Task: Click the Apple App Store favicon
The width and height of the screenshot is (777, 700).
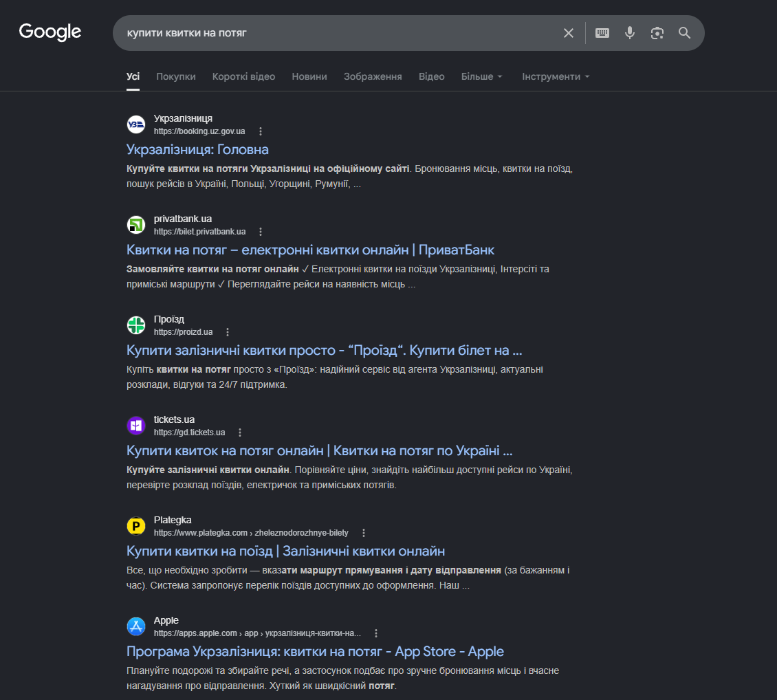Action: tap(135, 626)
